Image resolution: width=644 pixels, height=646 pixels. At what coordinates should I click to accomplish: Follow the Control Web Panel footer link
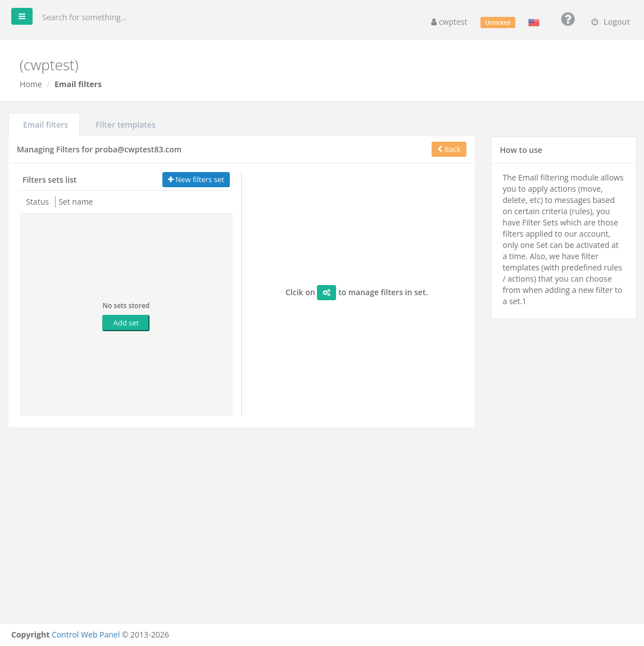[85, 634]
